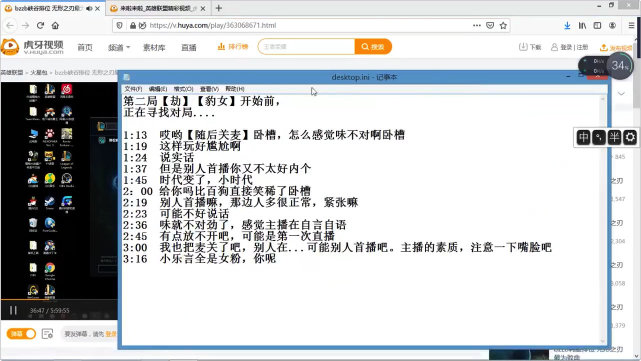Open the Firefox account icon
The height and width of the screenshot is (361, 641).
(x=612, y=26)
